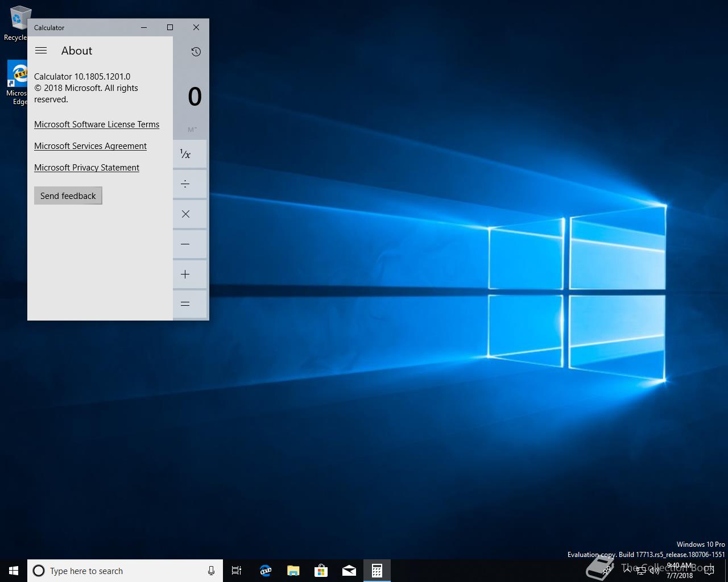Click the Windows Start button
The height and width of the screenshot is (582, 728).
(14, 571)
